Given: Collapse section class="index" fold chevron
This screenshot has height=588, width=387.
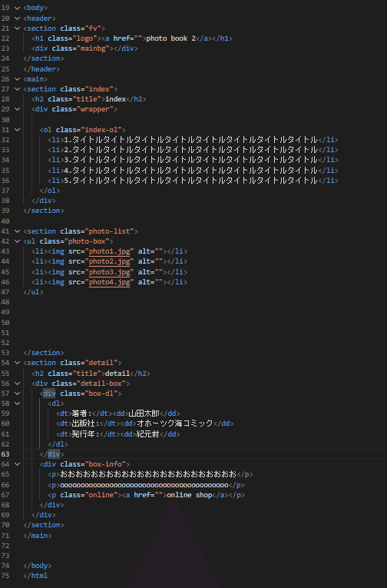Looking at the screenshot, I should coord(17,89).
